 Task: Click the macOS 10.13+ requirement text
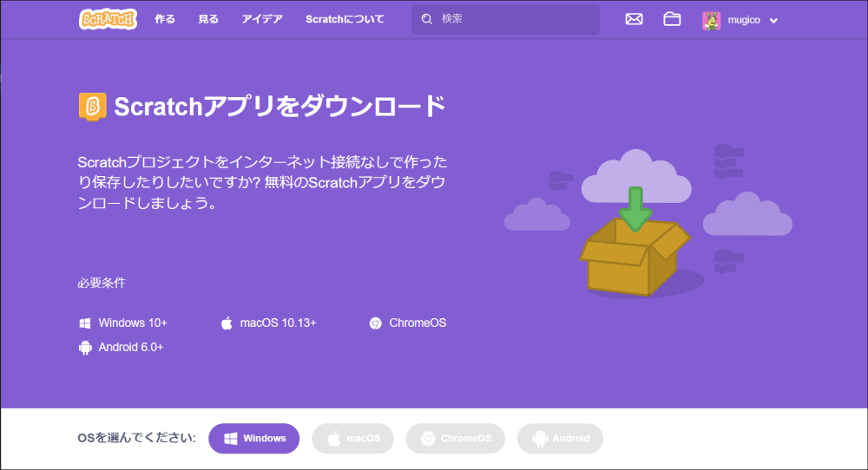click(x=279, y=323)
